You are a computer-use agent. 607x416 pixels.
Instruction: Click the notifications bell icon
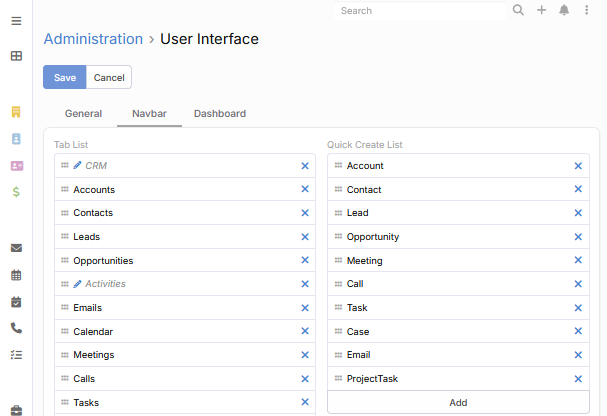[564, 11]
